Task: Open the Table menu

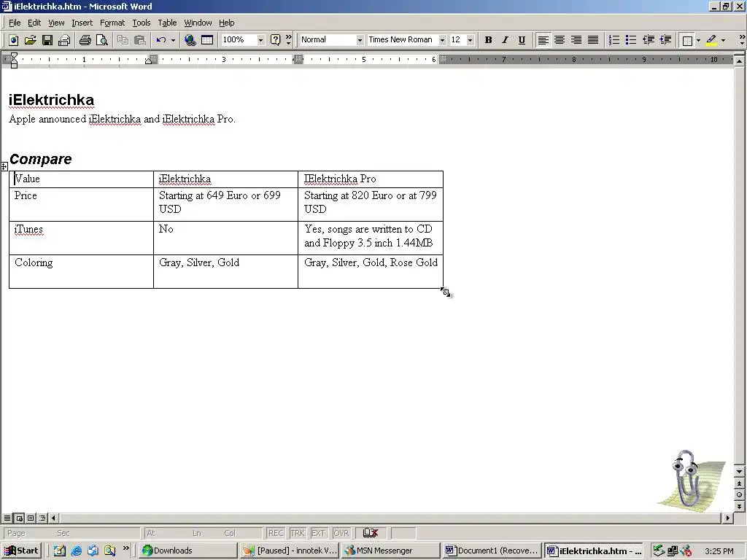Action: pyautogui.click(x=167, y=23)
